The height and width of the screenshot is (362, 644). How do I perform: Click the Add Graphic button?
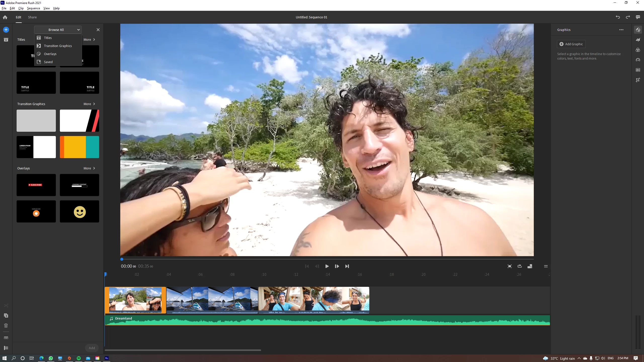tap(571, 44)
